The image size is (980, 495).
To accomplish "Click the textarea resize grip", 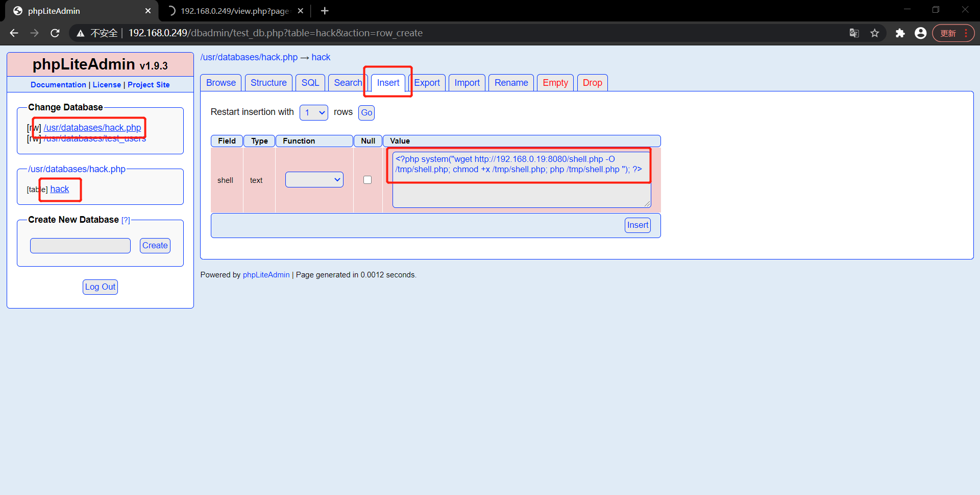I will click(x=647, y=204).
